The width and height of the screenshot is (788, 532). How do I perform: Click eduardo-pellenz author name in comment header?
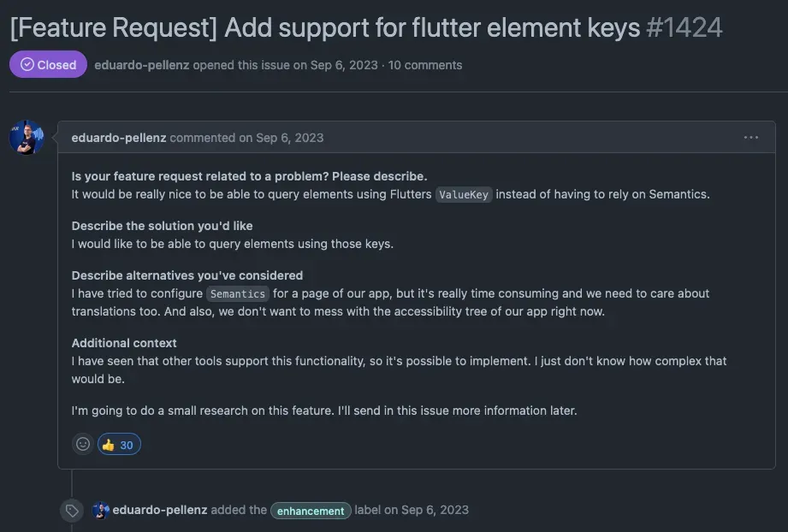(x=119, y=138)
